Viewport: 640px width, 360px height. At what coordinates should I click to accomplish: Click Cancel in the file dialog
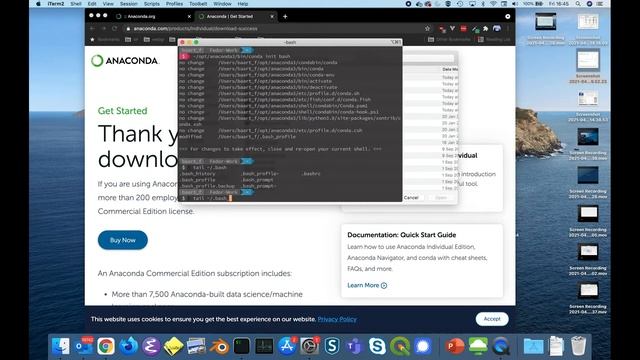tap(411, 198)
